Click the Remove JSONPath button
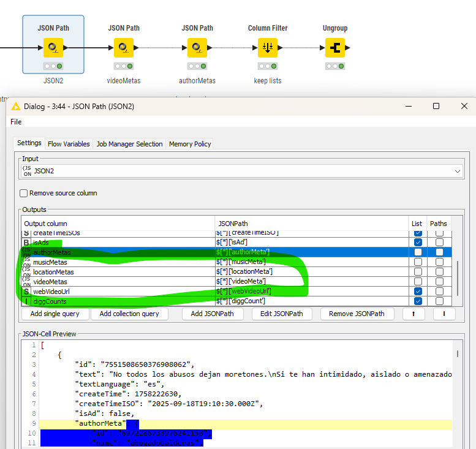The image size is (476, 449). pyautogui.click(x=357, y=314)
